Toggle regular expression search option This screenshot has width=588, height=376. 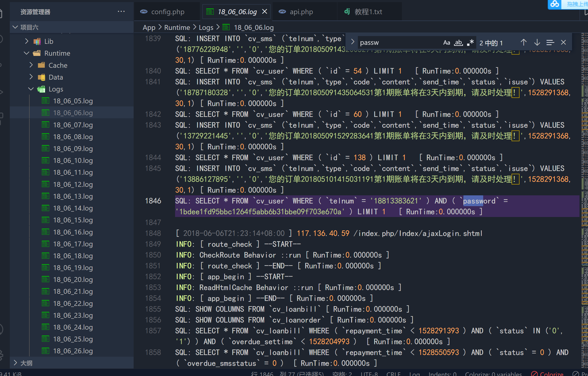470,43
